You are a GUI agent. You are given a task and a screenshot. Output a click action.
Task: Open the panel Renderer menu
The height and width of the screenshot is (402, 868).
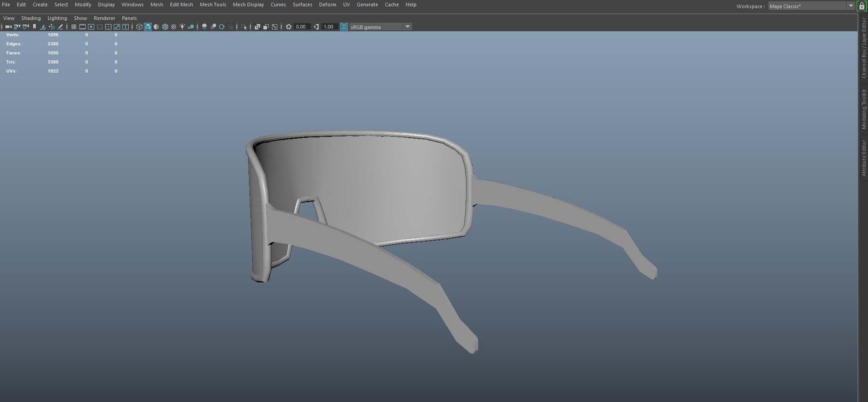[x=104, y=18]
